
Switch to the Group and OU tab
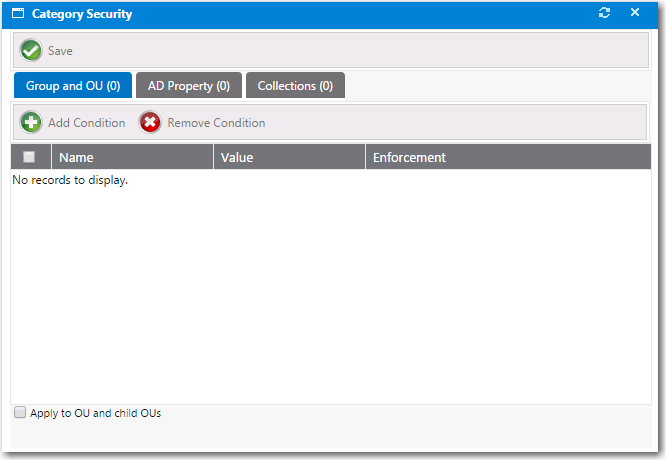click(73, 86)
